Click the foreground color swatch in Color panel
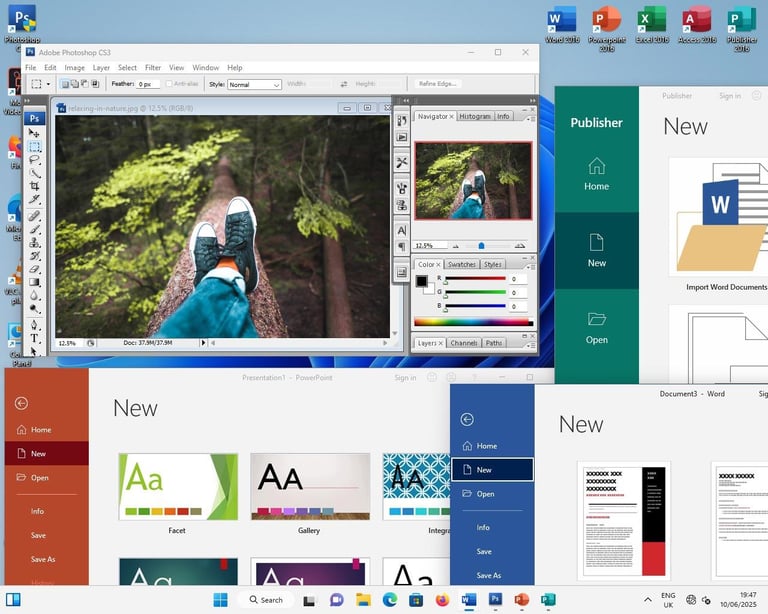This screenshot has height=614, width=768. [x=421, y=281]
